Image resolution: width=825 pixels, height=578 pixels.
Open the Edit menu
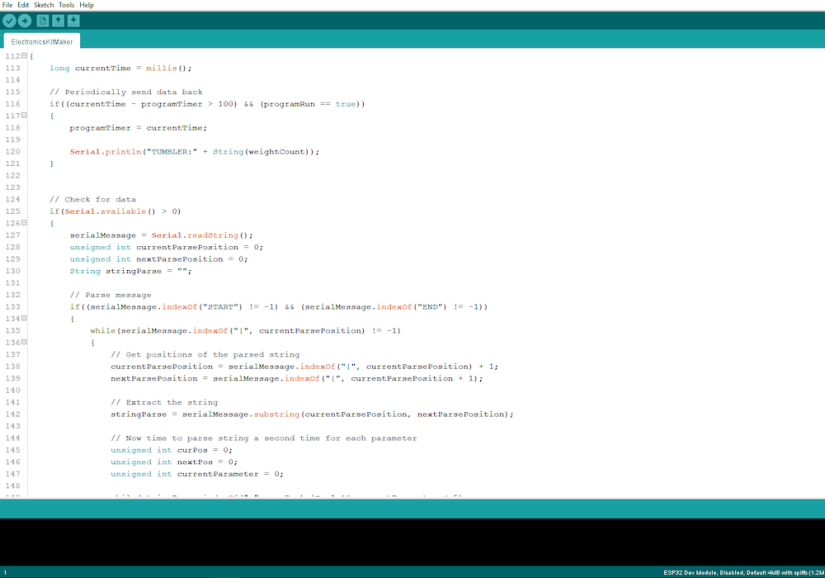pos(23,5)
